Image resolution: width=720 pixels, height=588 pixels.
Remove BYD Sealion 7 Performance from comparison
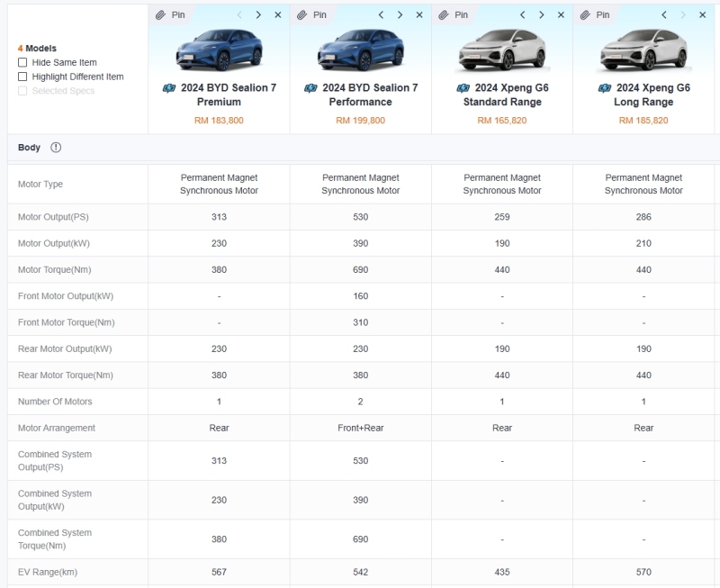click(419, 15)
